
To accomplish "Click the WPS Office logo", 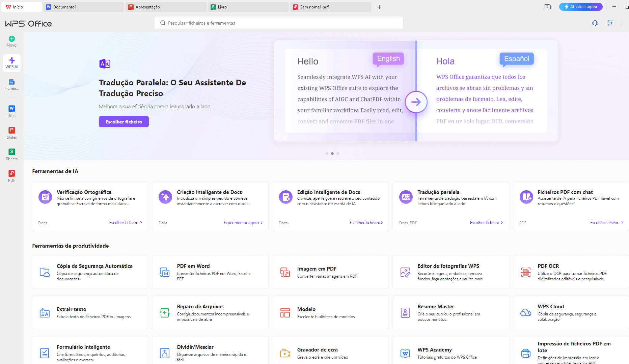I will (28, 24).
